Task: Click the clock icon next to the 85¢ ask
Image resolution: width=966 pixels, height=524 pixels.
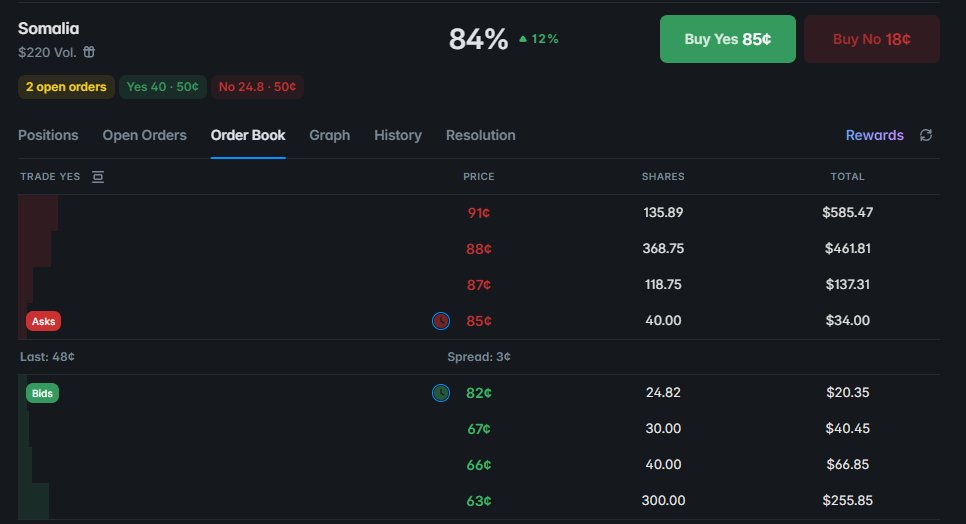Action: pyautogui.click(x=440, y=321)
